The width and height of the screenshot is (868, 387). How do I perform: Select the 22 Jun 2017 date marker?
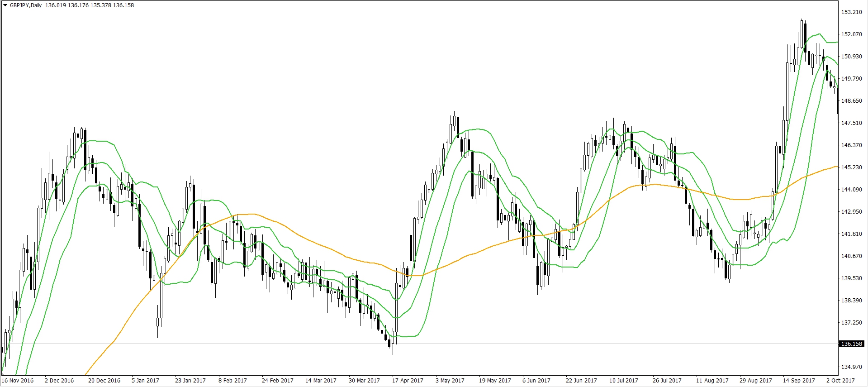[x=581, y=381]
